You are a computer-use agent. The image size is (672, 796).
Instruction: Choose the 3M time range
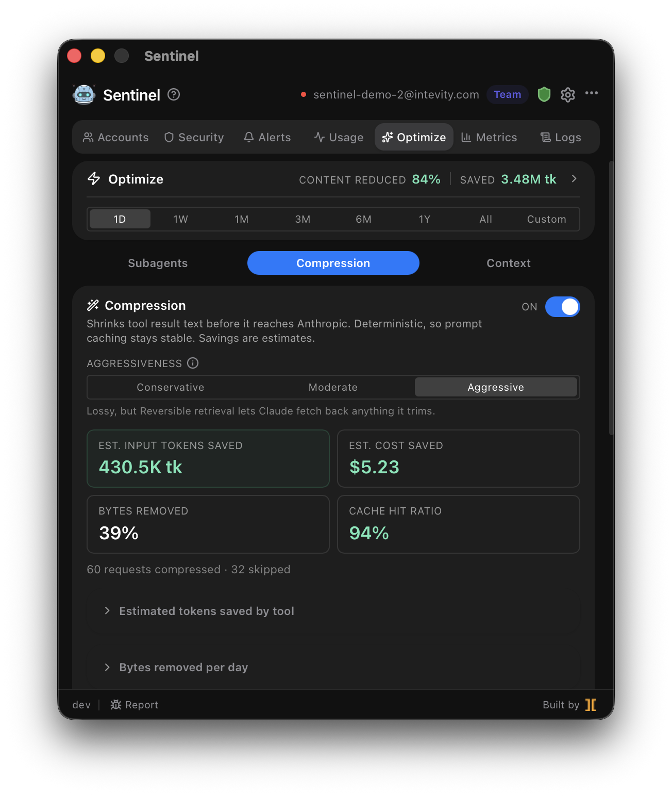tap(303, 219)
